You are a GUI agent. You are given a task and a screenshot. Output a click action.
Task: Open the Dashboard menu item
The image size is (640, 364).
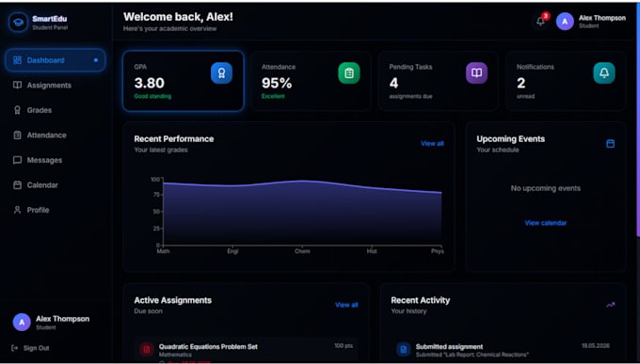(56, 60)
